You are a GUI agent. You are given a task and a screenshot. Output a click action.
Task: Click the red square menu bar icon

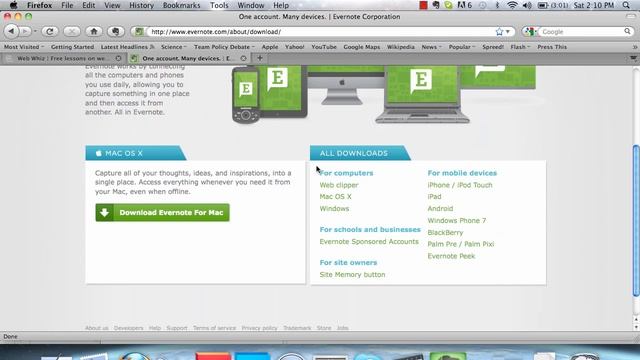tap(423, 5)
